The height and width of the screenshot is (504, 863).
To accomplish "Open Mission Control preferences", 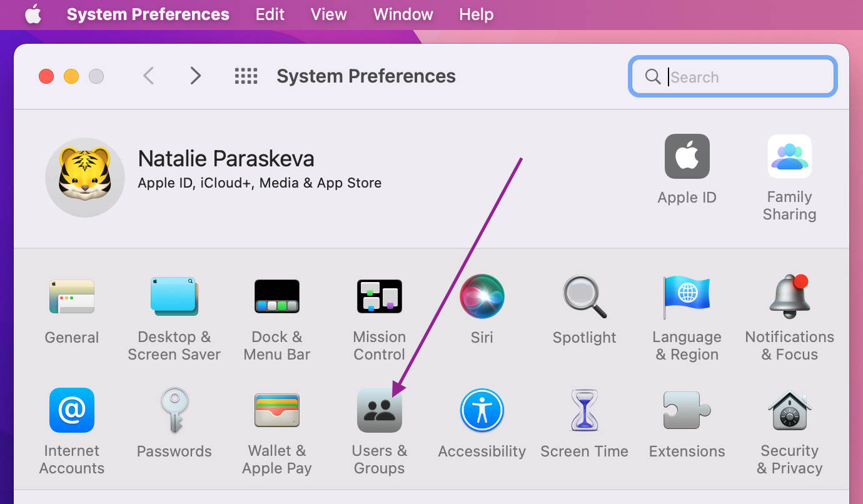I will click(x=379, y=297).
